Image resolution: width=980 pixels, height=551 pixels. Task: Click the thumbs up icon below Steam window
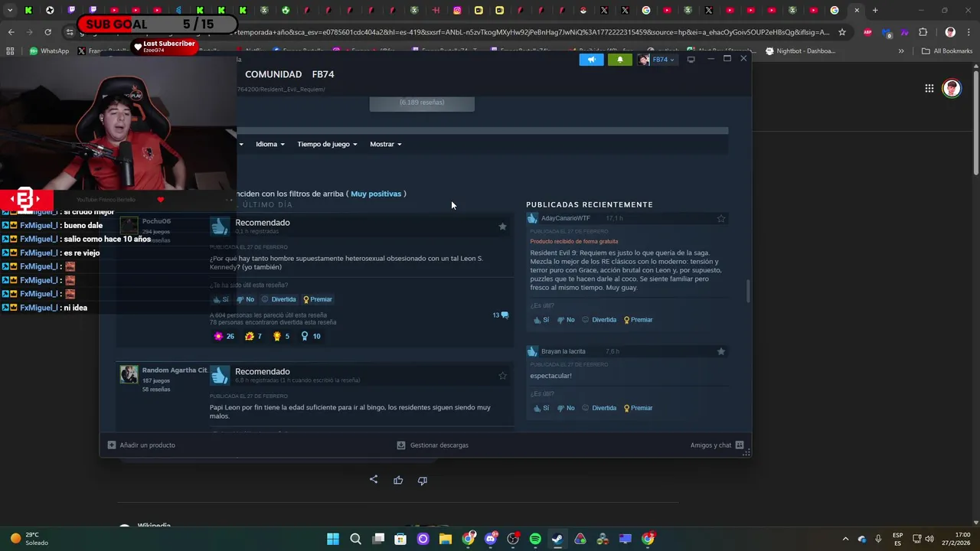tap(398, 480)
